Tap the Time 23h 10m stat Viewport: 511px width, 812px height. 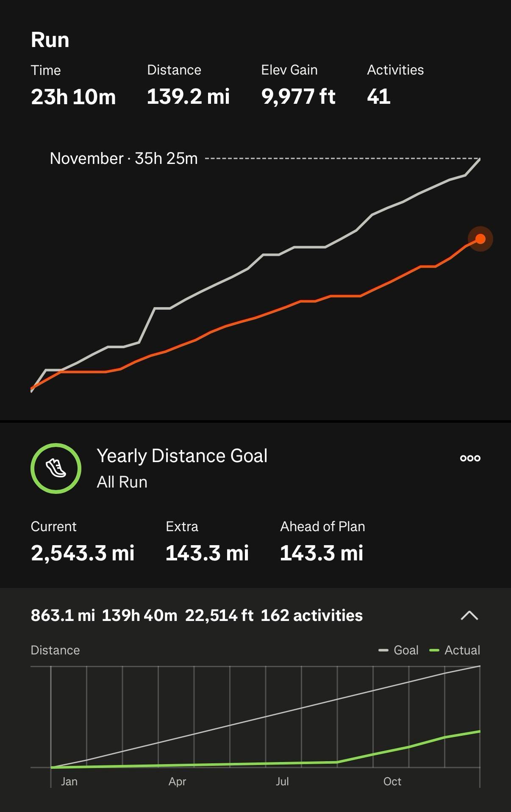pos(73,97)
